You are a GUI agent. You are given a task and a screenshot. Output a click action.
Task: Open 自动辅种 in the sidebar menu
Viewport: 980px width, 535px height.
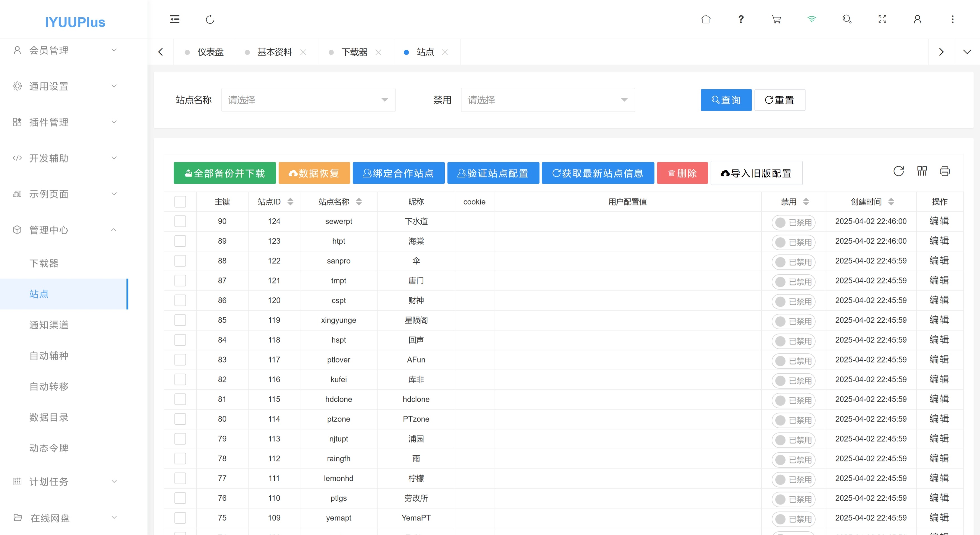[49, 356]
